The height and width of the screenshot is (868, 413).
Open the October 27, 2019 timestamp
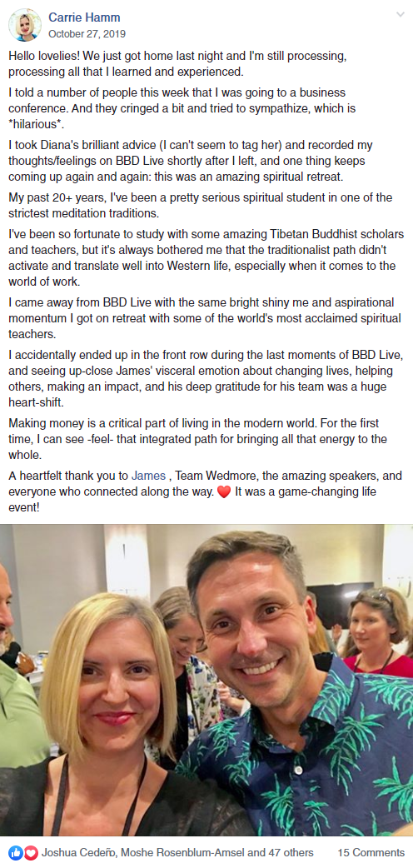[x=87, y=34]
